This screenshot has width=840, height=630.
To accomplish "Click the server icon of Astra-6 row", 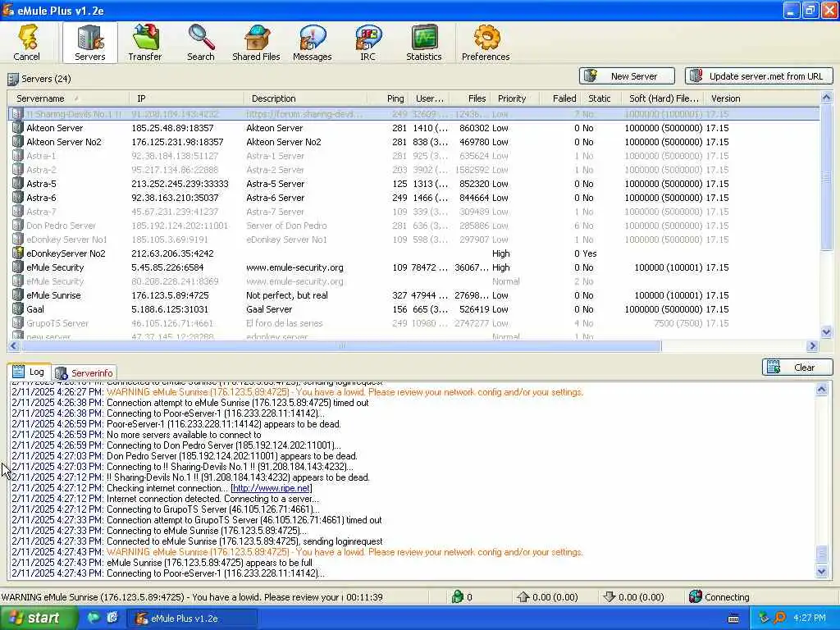I will coord(18,198).
